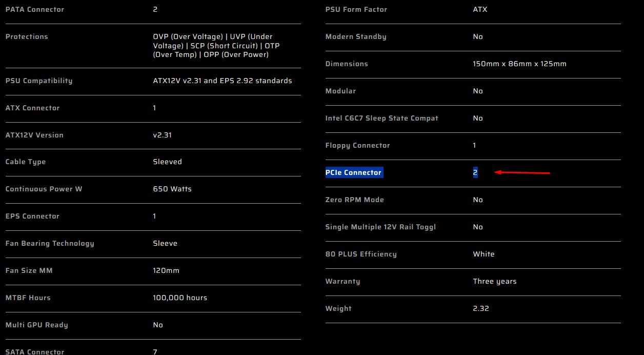Image resolution: width=644 pixels, height=355 pixels.
Task: Click the Warranty value Three years
Action: pos(495,282)
